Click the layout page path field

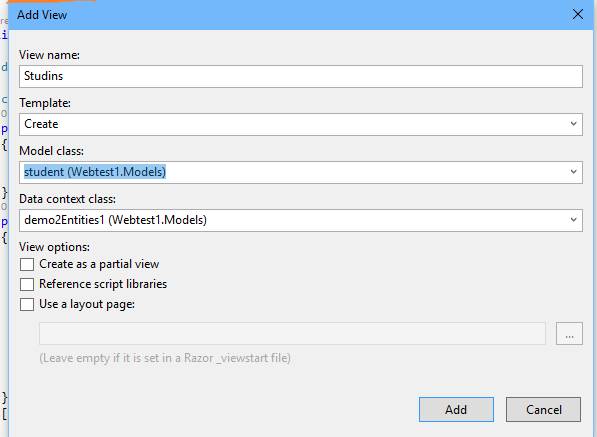tap(292, 333)
